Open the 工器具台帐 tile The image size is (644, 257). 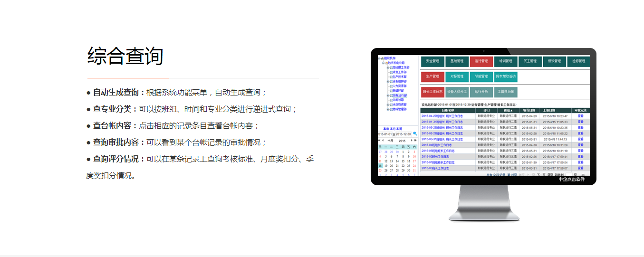click(x=506, y=92)
